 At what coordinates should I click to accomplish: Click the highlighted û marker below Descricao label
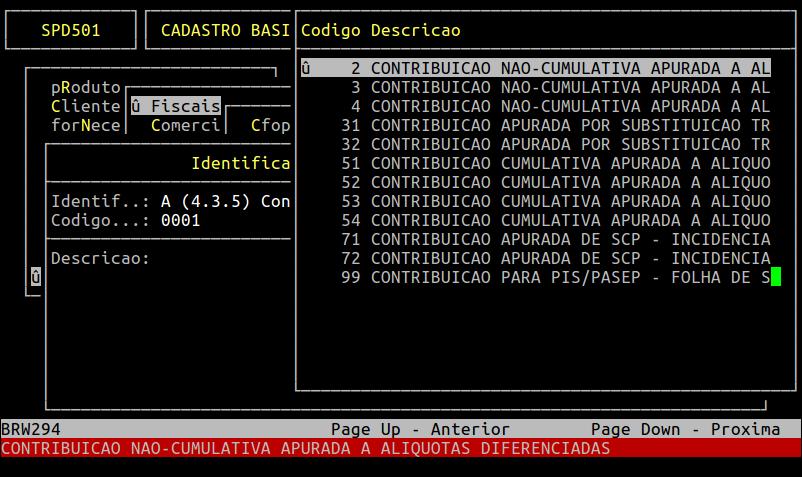36,277
